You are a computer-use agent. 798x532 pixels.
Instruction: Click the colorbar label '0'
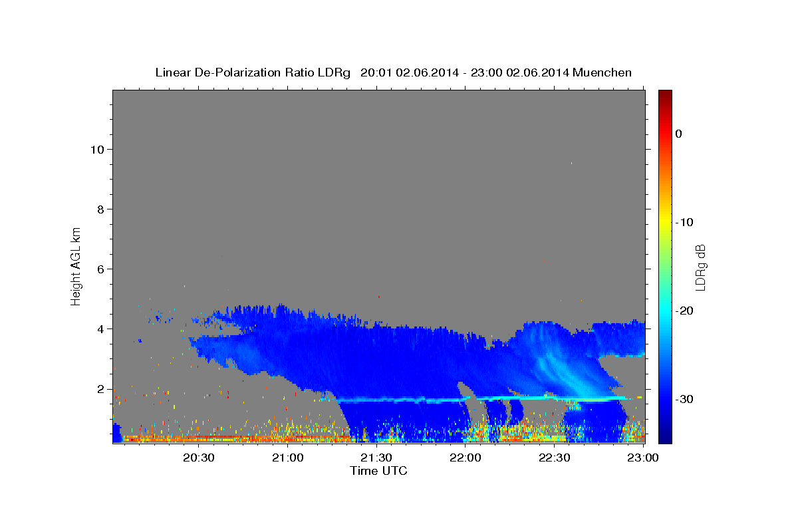(679, 134)
